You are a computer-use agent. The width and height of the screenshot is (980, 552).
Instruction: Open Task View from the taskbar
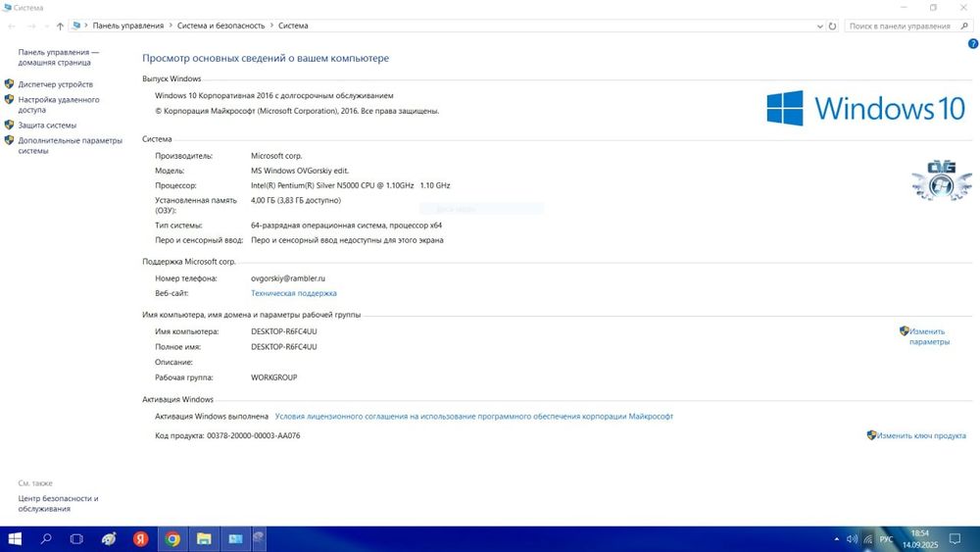click(x=76, y=539)
